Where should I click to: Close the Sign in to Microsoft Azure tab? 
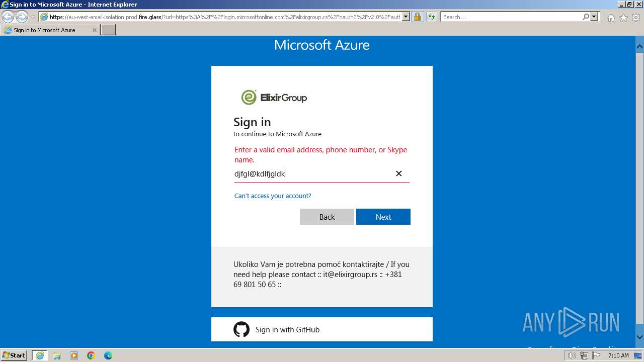(x=94, y=30)
